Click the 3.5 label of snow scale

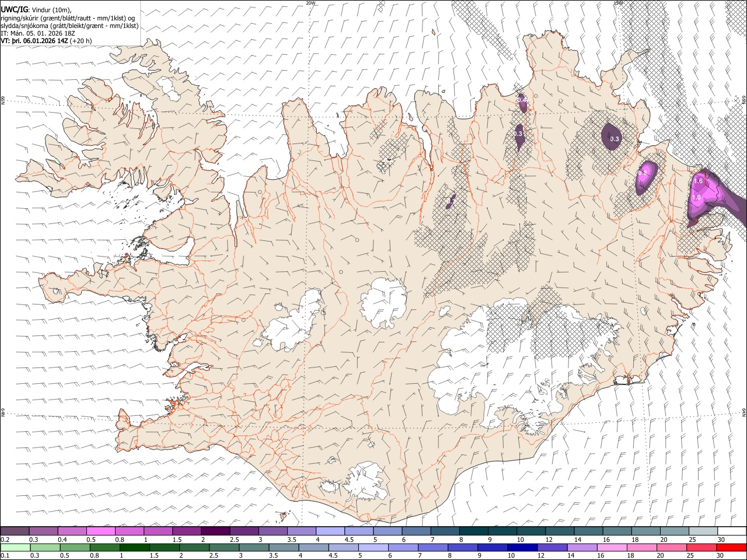click(291, 540)
